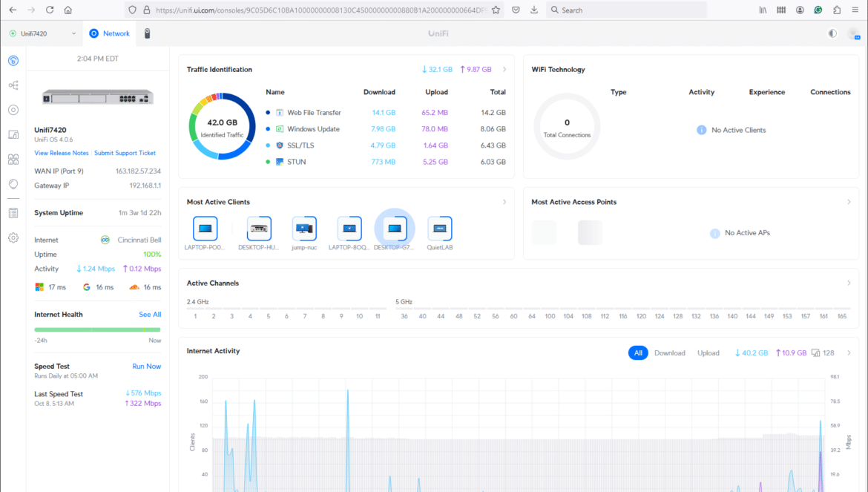Click the Unifi7420 device image
Image resolution: width=868 pixels, height=492 pixels.
(97, 97)
